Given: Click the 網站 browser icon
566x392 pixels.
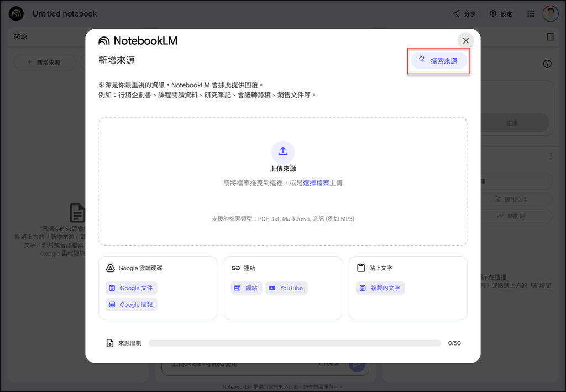Looking at the screenshot, I should [x=237, y=288].
